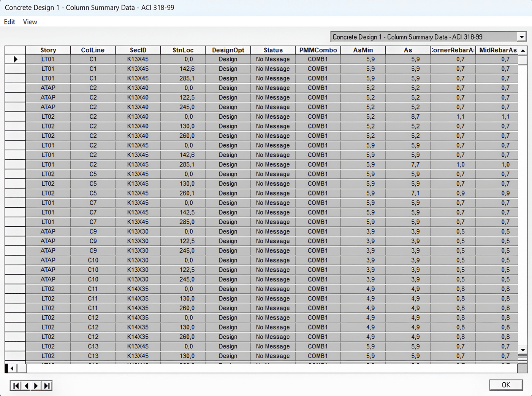Click vertical scrollbar down arrow
532x396 pixels.
click(523, 350)
